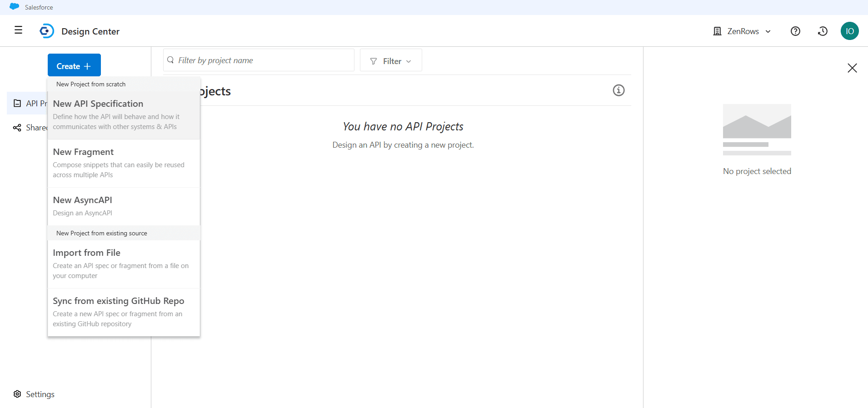Viewport: 868px width, 408px height.
Task: Focus the Filter by project name field
Action: point(259,60)
